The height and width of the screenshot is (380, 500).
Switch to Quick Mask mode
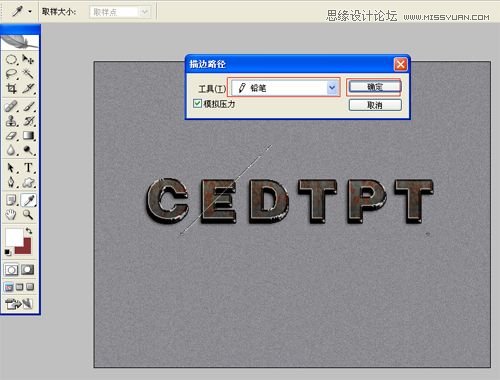(x=28, y=270)
